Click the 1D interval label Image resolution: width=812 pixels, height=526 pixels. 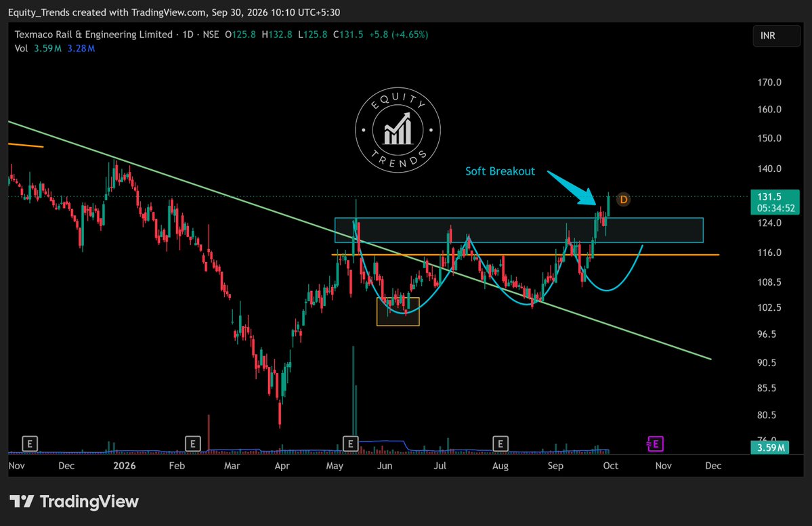188,35
